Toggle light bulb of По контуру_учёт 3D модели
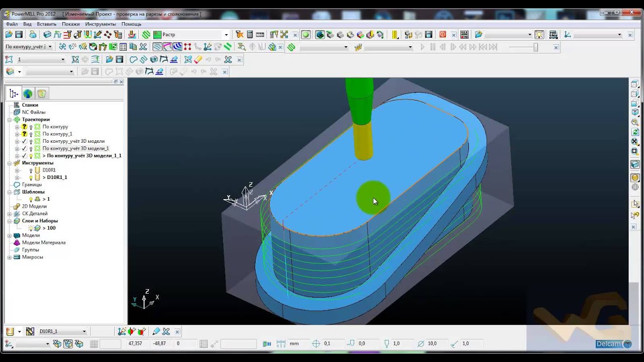The width and height of the screenshot is (644, 362). [x=31, y=141]
